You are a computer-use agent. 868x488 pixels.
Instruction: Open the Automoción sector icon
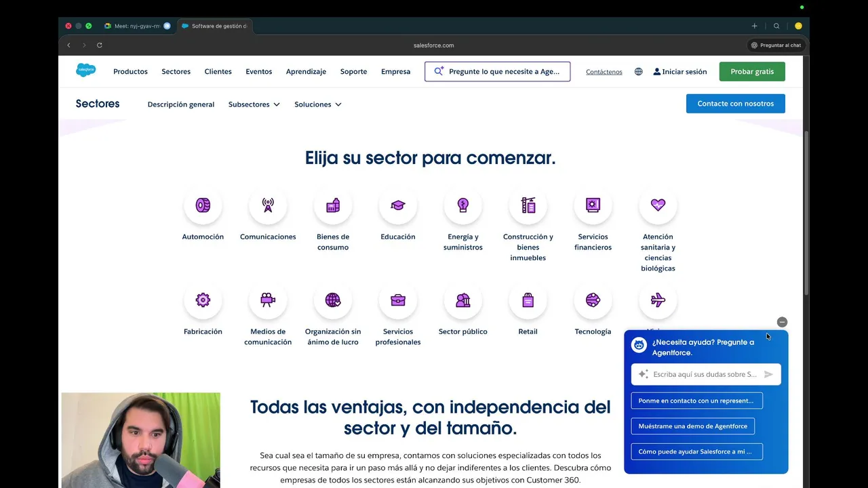203,205
